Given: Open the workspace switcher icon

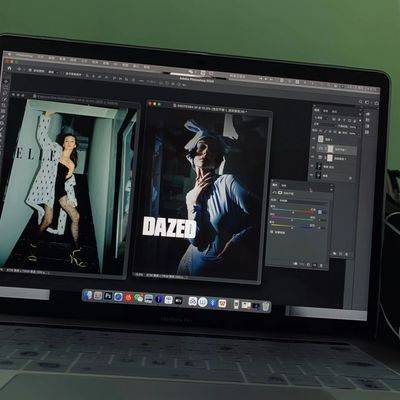Looking at the screenshot, I should click(x=367, y=103).
